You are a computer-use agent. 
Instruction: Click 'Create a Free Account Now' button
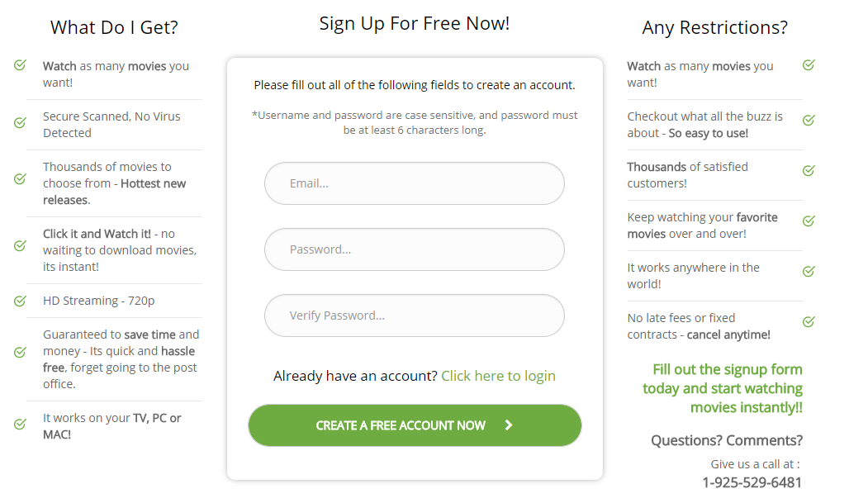[415, 425]
